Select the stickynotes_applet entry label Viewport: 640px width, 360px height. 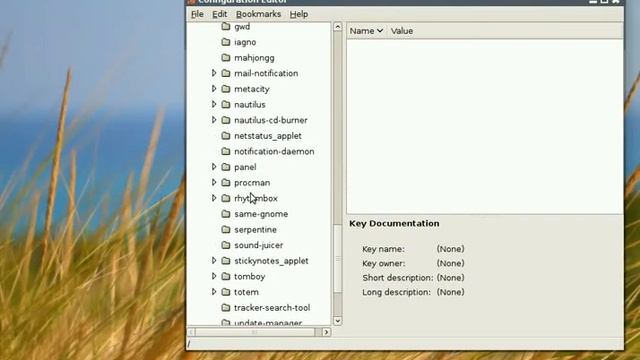pyautogui.click(x=271, y=261)
